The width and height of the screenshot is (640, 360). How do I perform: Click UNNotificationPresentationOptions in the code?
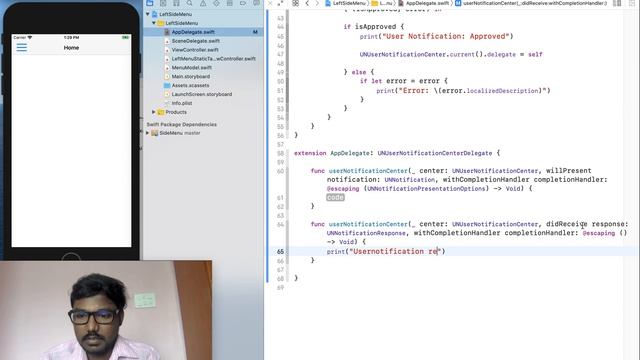[x=426, y=189]
